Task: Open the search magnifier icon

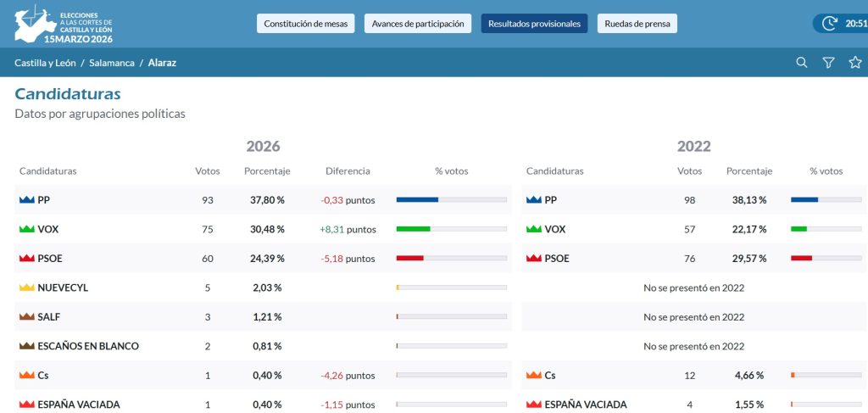Action: (x=801, y=63)
